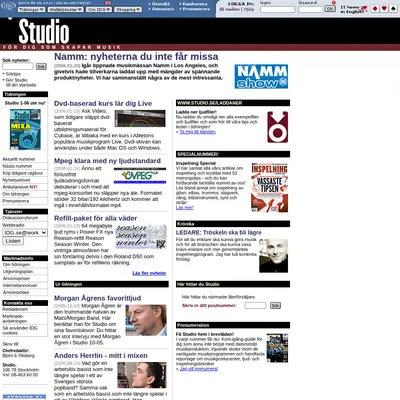Open Diskussionsforum in Tjänster section

pos(20,218)
